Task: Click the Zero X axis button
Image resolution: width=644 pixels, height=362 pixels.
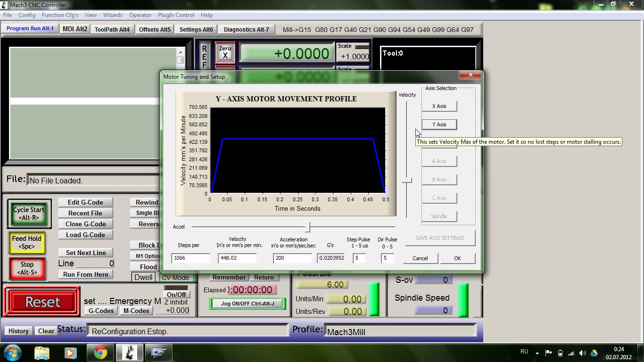Action: pyautogui.click(x=225, y=52)
